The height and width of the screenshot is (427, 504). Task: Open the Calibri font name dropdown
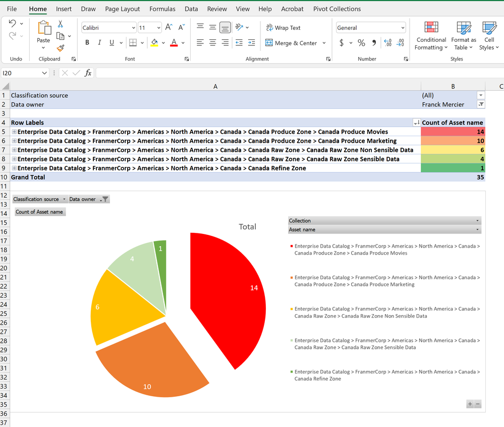coord(133,28)
